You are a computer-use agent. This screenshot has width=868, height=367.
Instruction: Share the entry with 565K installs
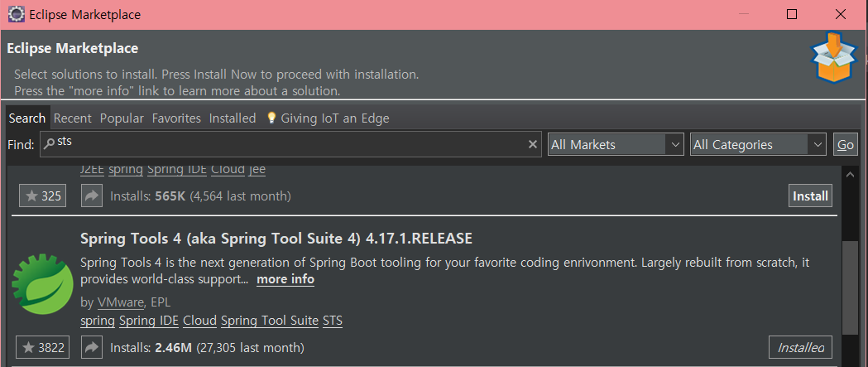[x=92, y=196]
